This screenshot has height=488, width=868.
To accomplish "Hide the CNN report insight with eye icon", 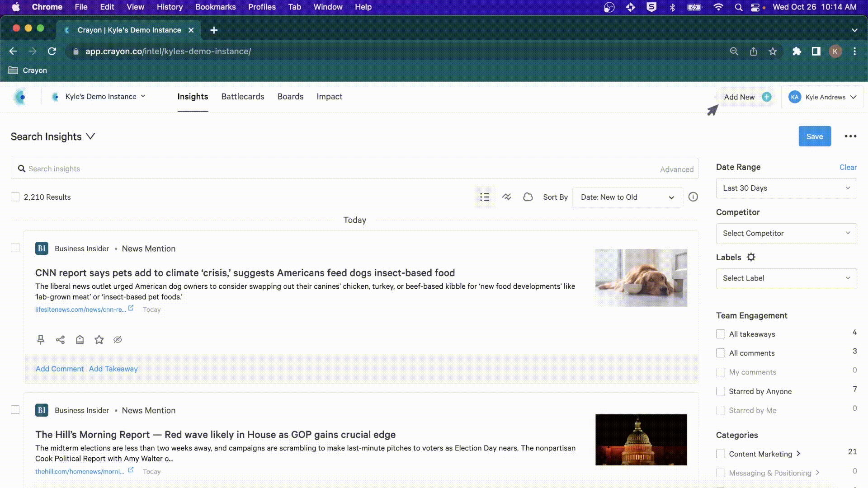I will coord(118,340).
